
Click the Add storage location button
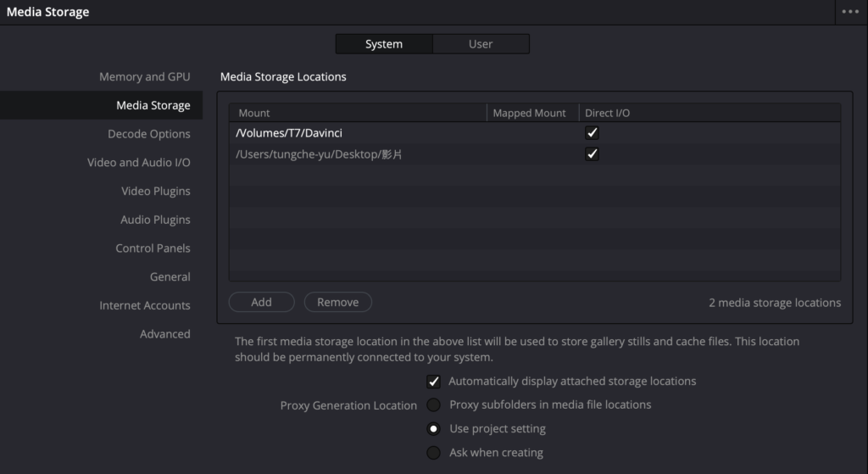(x=261, y=302)
